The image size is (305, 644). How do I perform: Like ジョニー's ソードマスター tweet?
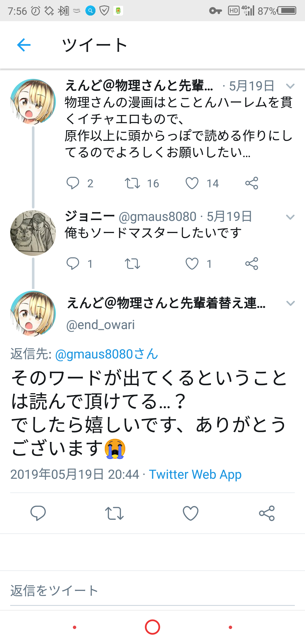point(192,264)
